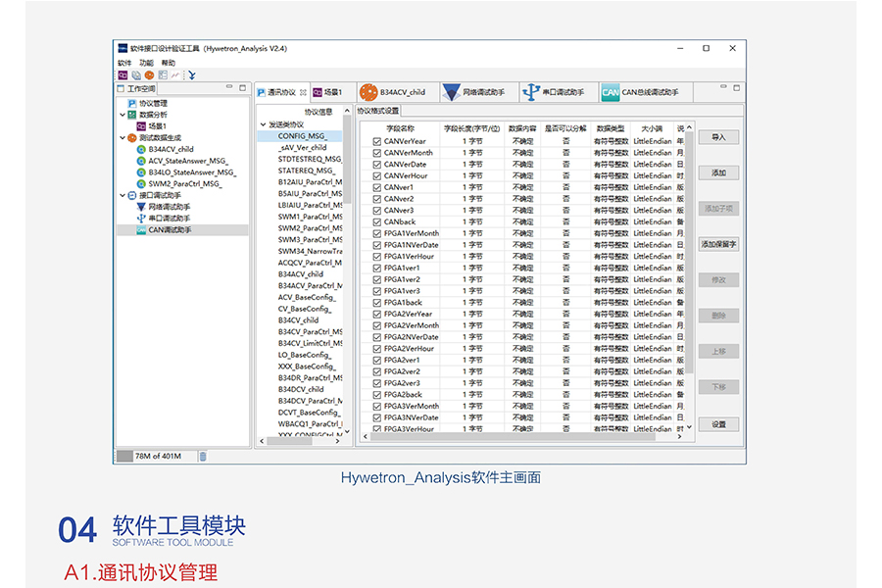The image size is (882, 588).
Task: Uncheck the CANVerMonth field checkbox
Action: click(377, 153)
